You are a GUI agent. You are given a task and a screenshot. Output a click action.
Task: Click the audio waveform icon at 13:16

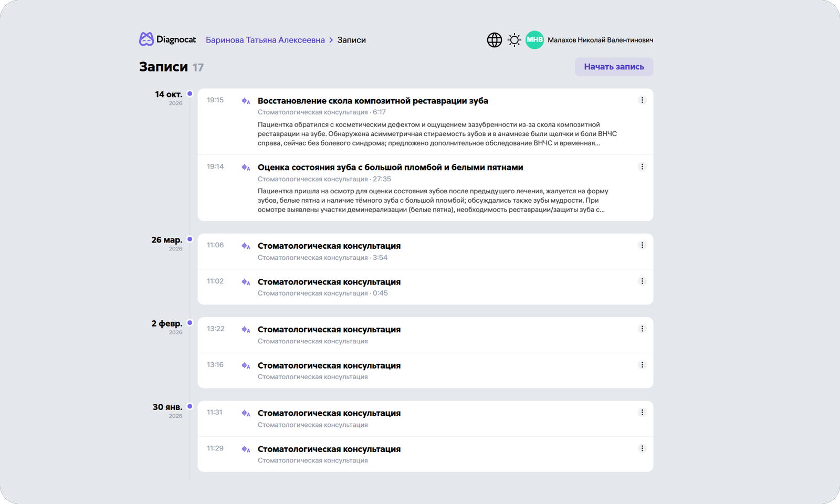[246, 365]
